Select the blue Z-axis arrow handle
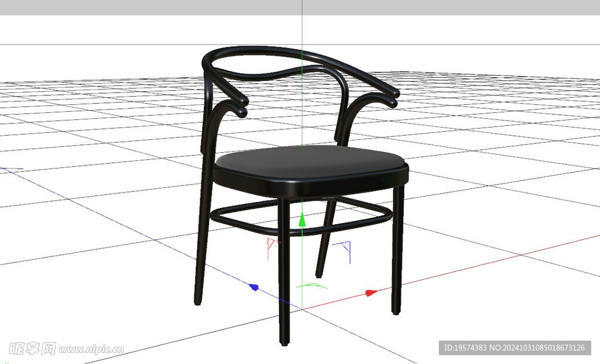 pos(254,287)
